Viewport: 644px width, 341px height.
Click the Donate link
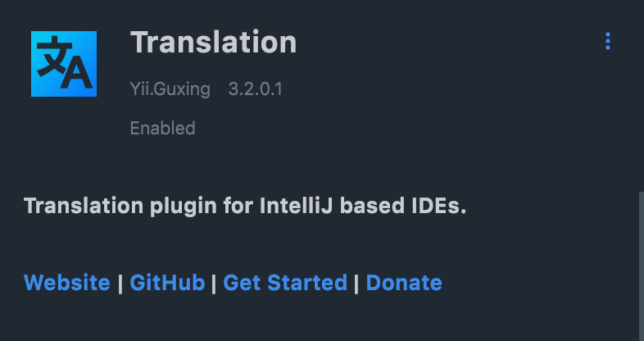click(x=404, y=283)
